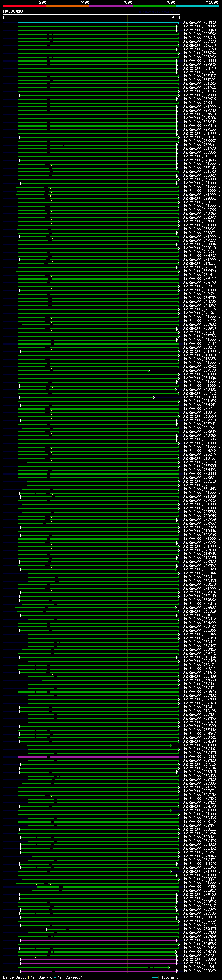Select hit UniRef100_C0H7F0

(x=199, y=451)
